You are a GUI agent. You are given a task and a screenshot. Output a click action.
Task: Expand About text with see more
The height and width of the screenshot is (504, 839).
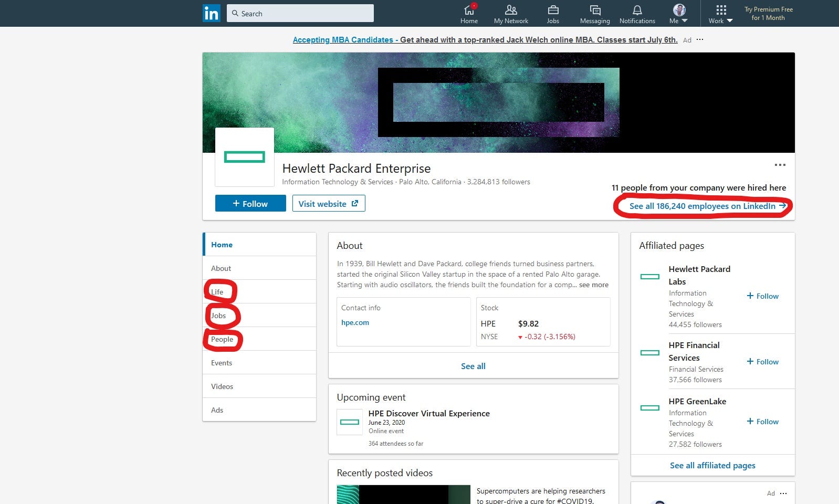[594, 285]
